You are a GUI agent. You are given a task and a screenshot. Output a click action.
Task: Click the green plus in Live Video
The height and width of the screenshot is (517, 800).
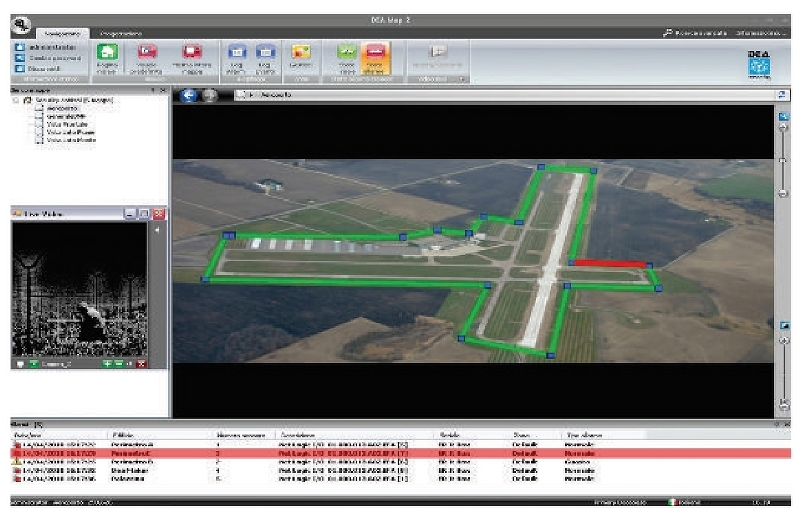coord(109,363)
